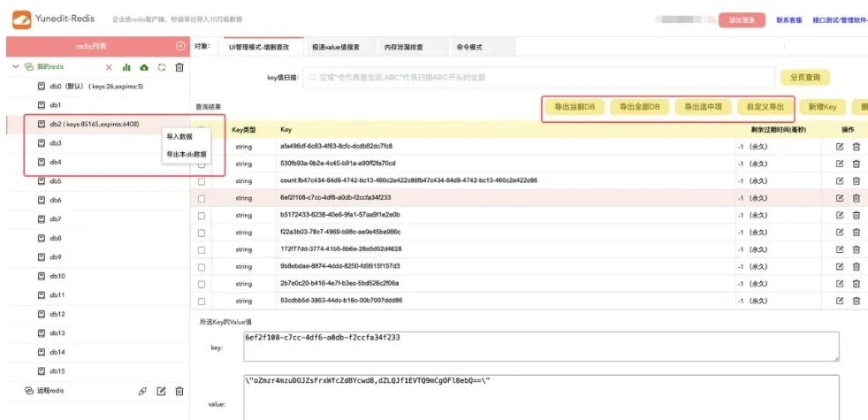Edit key 2b7e0c20-b416-4e7f-b3ec-5bd526c2f06a

tap(839, 284)
